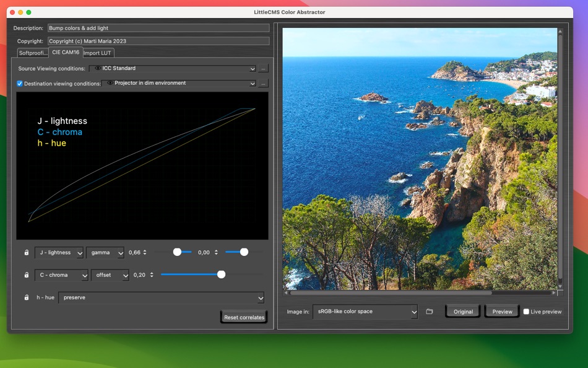Click stepper arrows next to 0,00 value
Screen dimensions: 588x368
[x=216, y=252]
